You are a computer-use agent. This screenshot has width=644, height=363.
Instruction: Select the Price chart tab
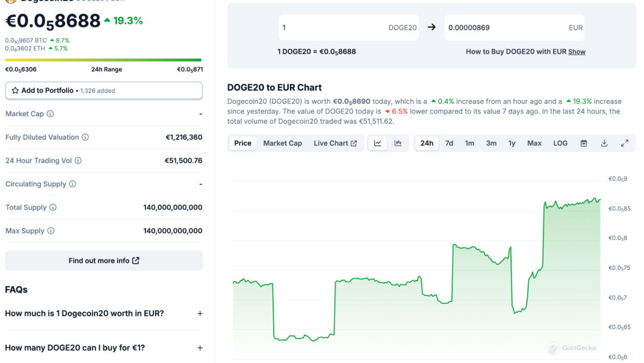click(x=243, y=143)
